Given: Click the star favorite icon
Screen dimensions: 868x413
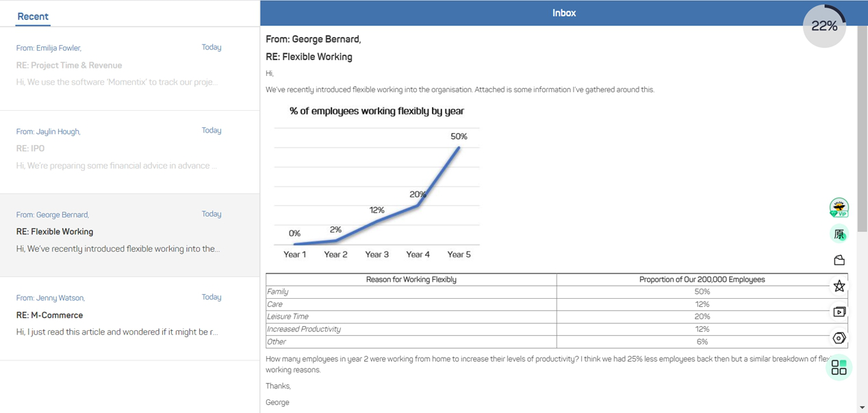Looking at the screenshot, I should (x=839, y=286).
